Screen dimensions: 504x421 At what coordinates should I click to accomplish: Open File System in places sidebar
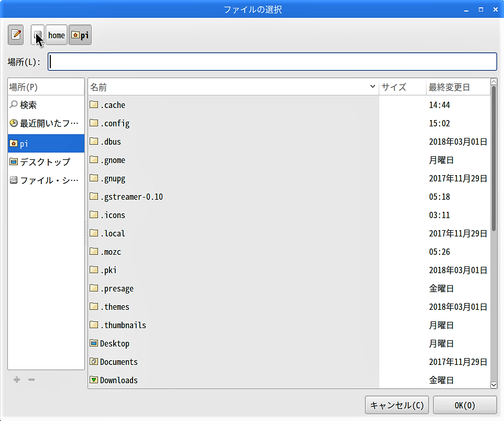click(x=46, y=180)
